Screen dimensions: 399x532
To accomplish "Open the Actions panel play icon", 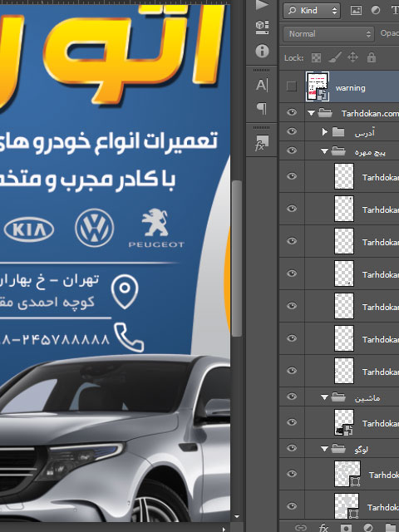I will tap(262, 4).
